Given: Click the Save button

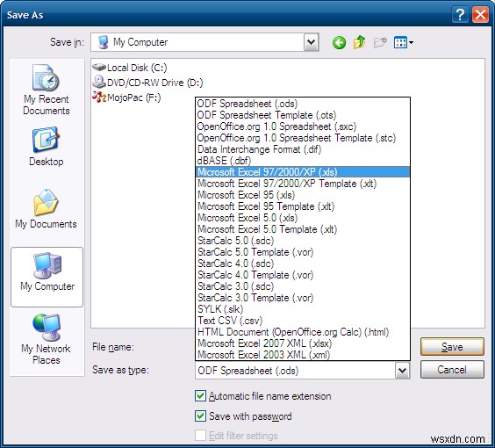Looking at the screenshot, I should [452, 347].
